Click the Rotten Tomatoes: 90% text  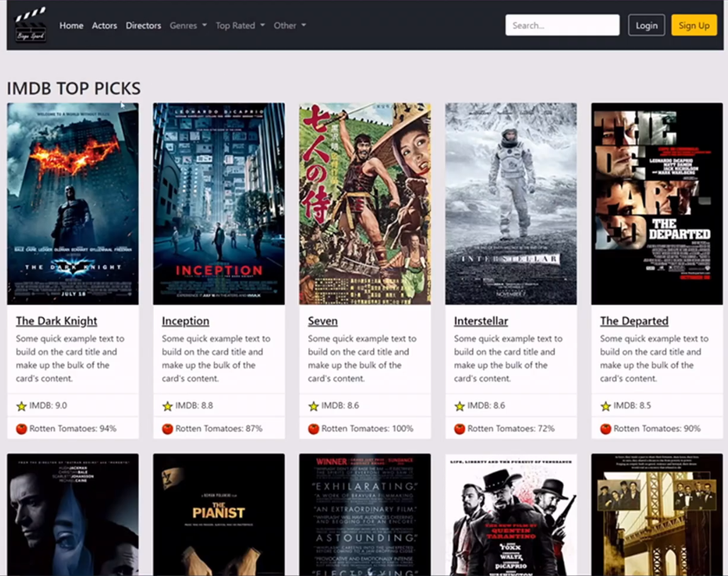657,429
